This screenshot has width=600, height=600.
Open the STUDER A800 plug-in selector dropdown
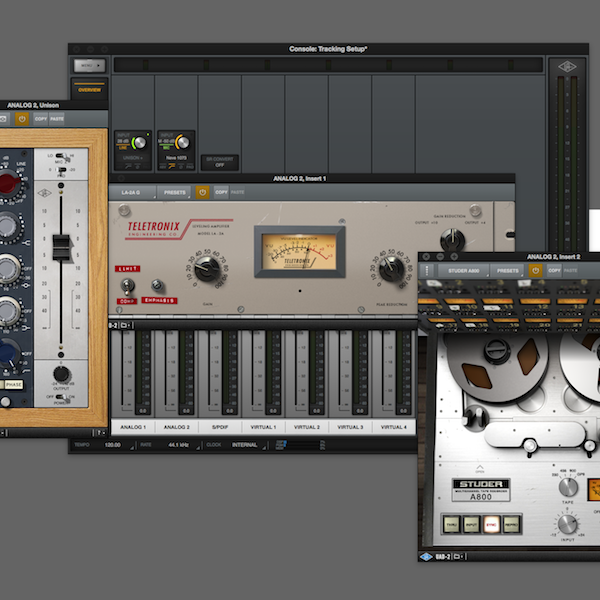click(x=464, y=271)
